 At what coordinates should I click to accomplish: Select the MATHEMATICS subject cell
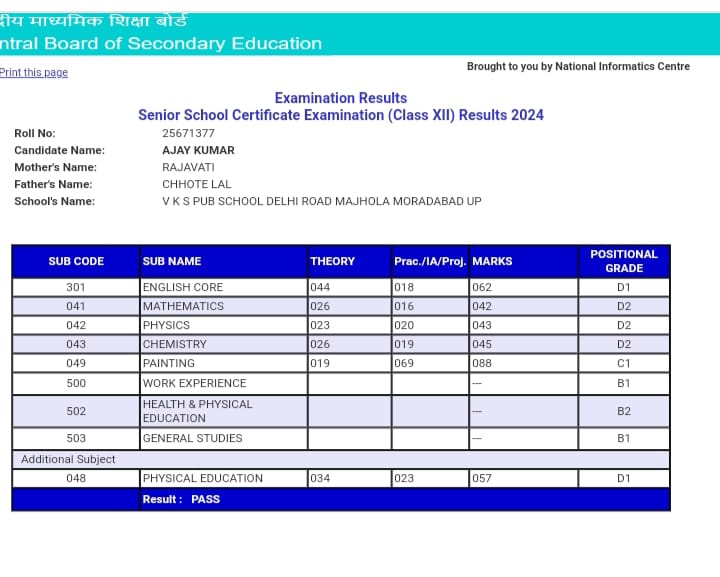(224, 306)
